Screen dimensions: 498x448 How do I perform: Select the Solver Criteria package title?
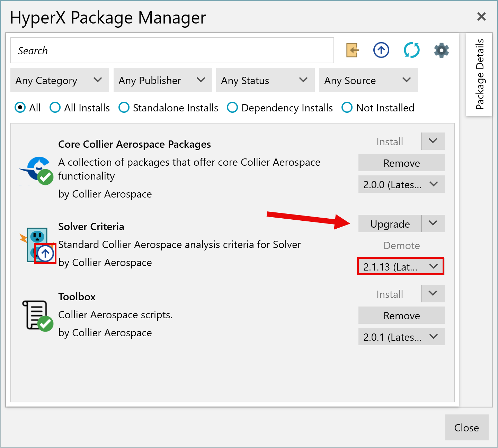point(91,227)
